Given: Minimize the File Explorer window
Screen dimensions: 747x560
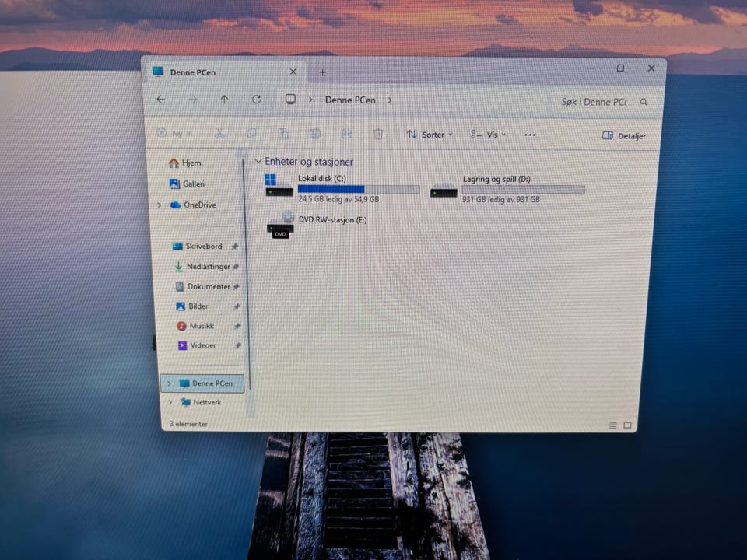Looking at the screenshot, I should pos(591,68).
